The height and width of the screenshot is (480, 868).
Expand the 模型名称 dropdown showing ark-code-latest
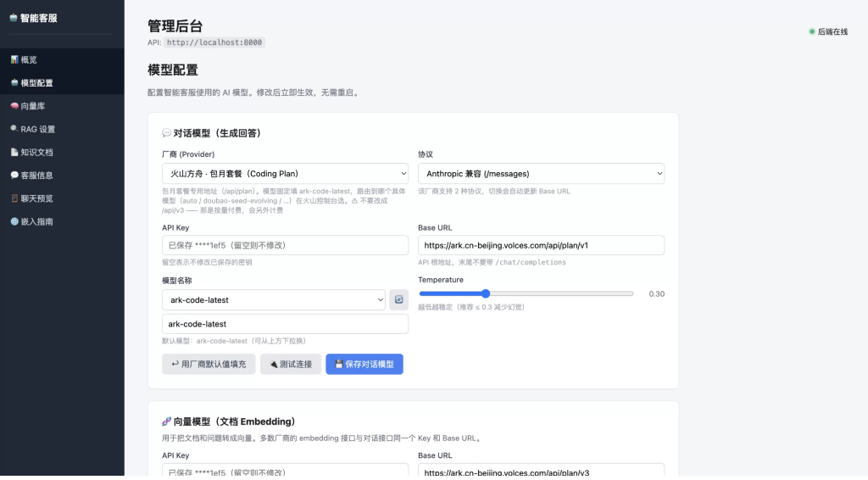(x=274, y=299)
